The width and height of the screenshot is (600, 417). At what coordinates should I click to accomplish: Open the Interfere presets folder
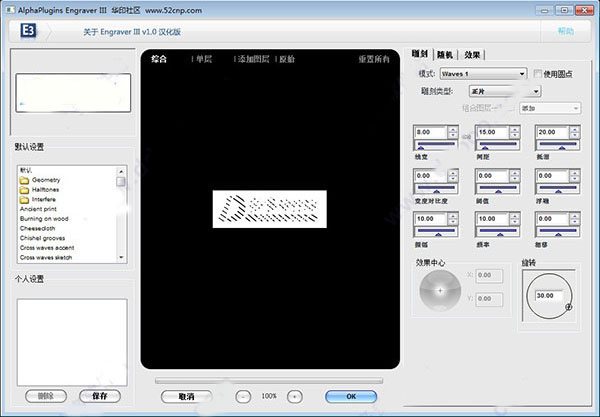(x=38, y=199)
